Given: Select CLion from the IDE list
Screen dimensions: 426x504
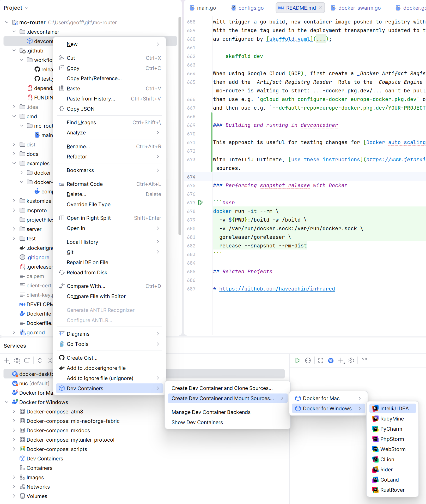Looking at the screenshot, I should 392,459.
